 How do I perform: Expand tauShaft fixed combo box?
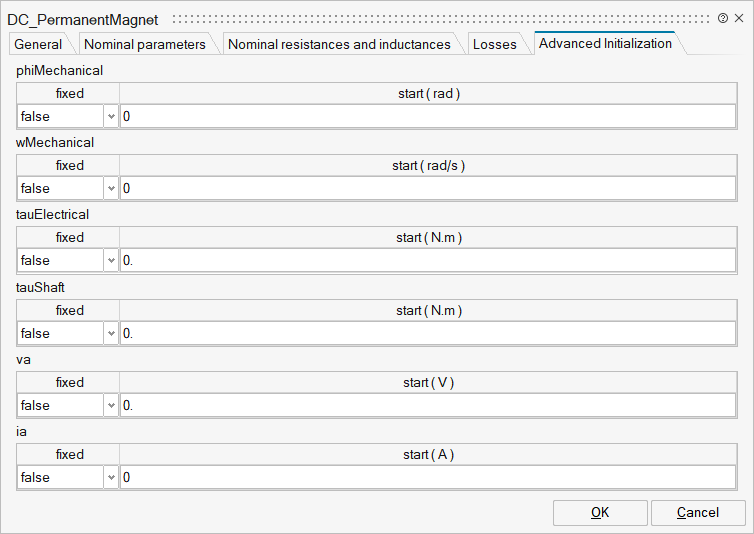110,334
